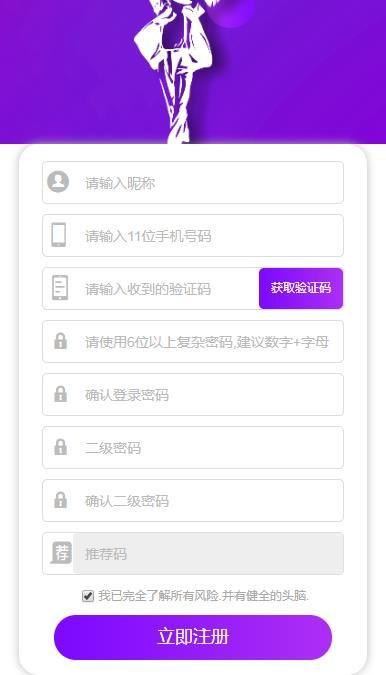Focus the 确认登录密码 field
This screenshot has height=675, width=386.
(193, 394)
